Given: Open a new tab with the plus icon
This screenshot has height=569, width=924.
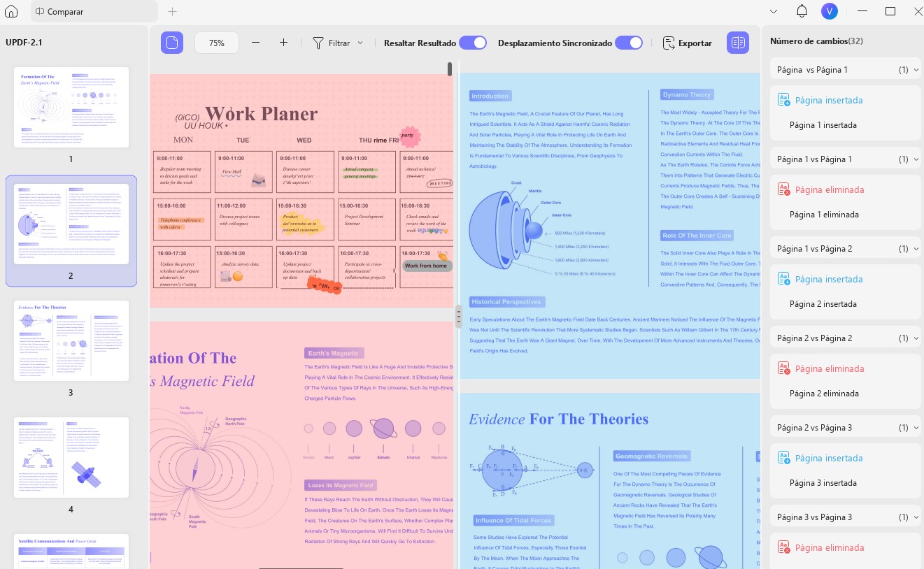Looking at the screenshot, I should click(x=173, y=11).
